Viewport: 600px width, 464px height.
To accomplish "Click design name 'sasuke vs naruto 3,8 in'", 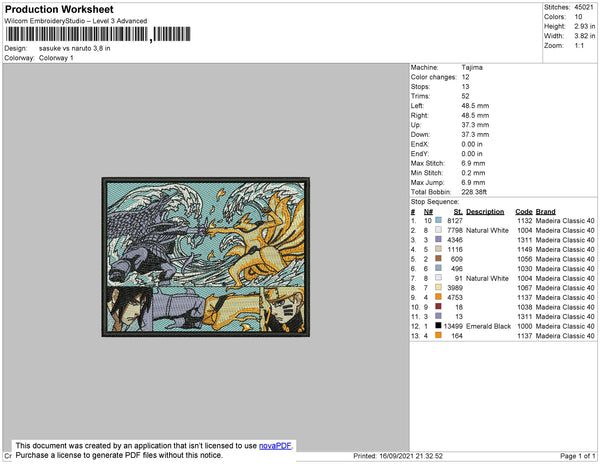I will pyautogui.click(x=75, y=49).
